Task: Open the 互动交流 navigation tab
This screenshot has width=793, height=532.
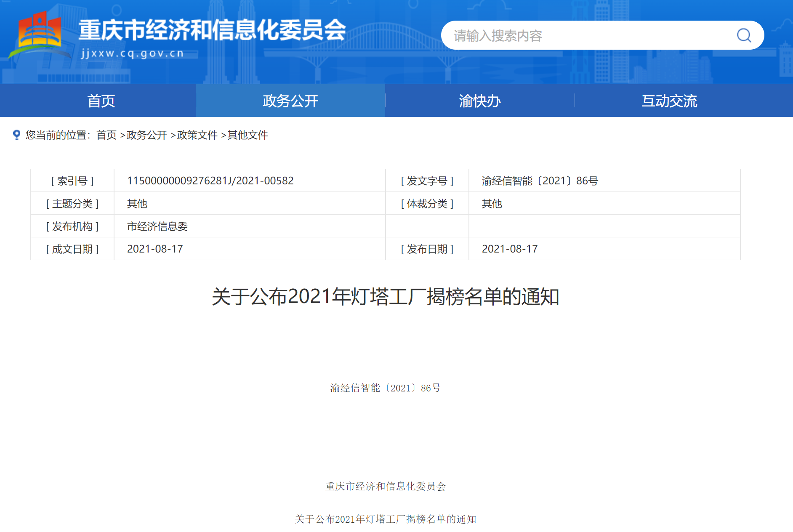Action: point(669,101)
